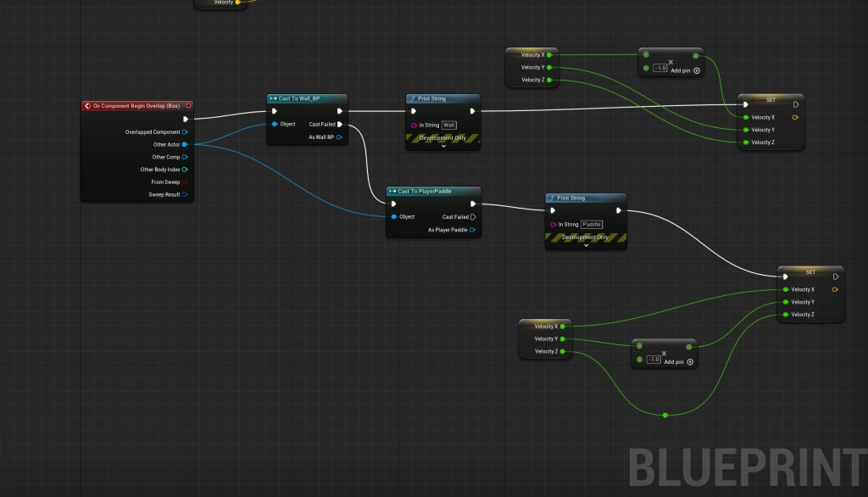Select the reroute node on the Velocity Z wire
Image resolution: width=868 pixels, height=497 pixels.
pyautogui.click(x=665, y=415)
